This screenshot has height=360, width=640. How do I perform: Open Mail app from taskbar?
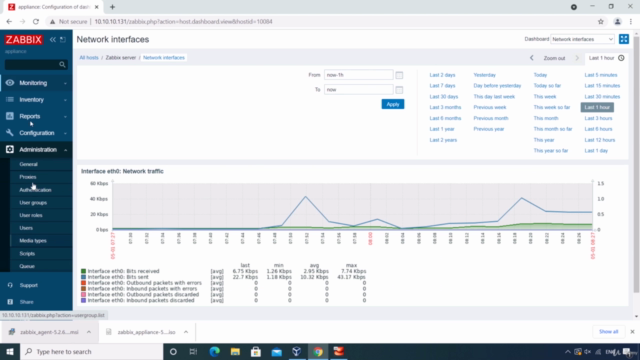(277, 351)
